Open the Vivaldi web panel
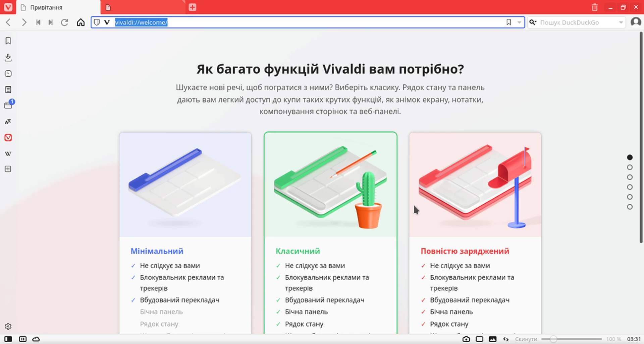 point(8,138)
